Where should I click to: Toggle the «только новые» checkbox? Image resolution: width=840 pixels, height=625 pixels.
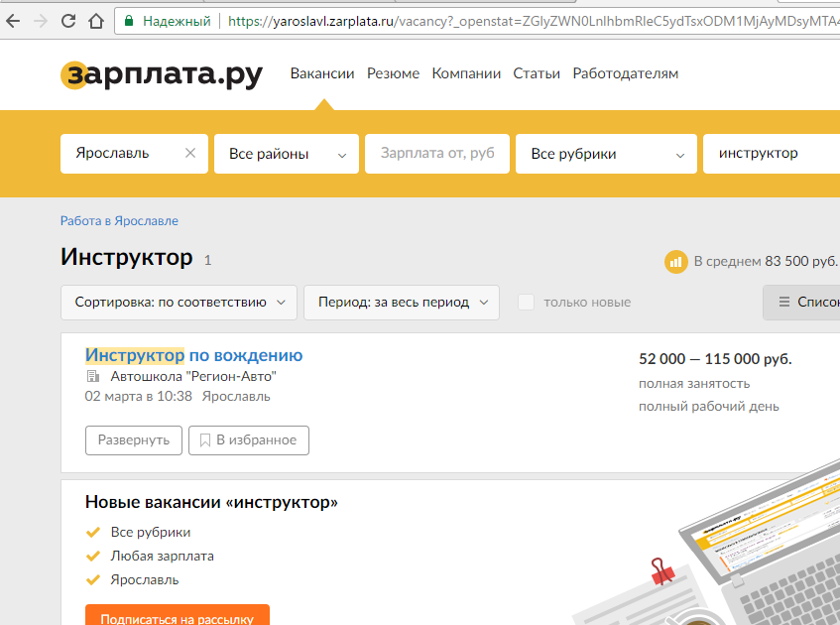[527, 303]
